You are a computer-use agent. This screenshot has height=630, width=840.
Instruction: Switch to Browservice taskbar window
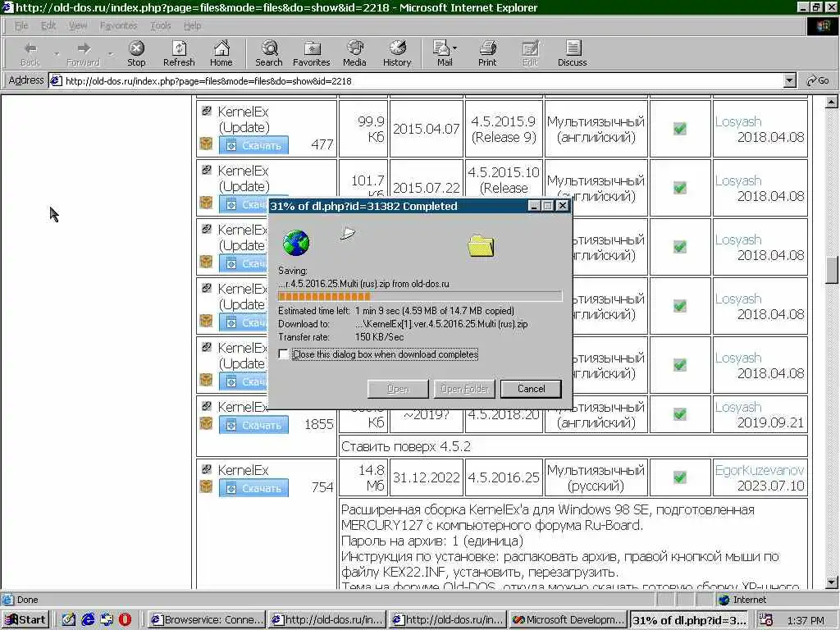206,620
